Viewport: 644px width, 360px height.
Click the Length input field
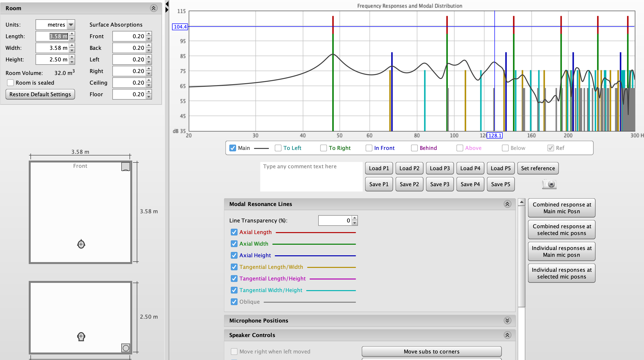[52, 36]
